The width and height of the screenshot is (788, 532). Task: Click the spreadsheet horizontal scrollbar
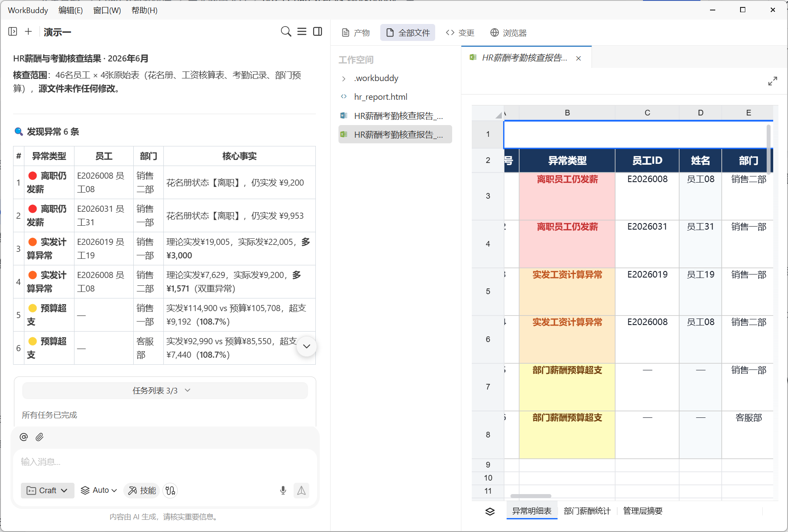tap(531, 496)
